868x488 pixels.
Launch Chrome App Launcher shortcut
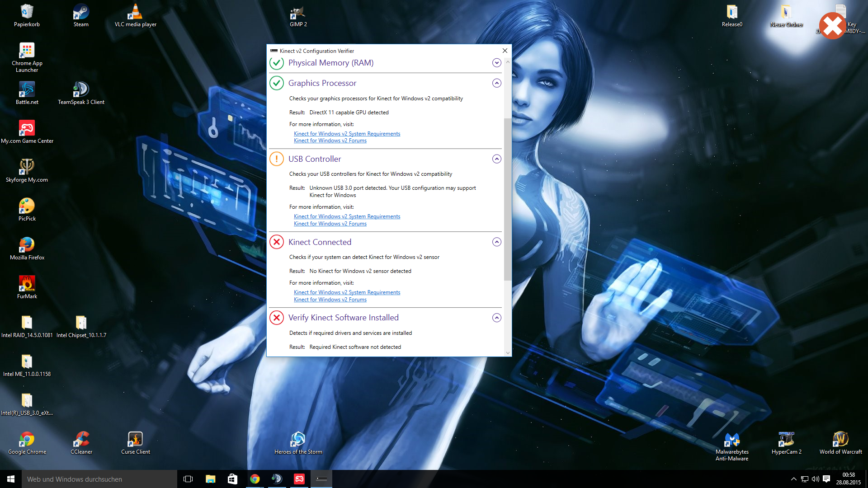(x=27, y=57)
